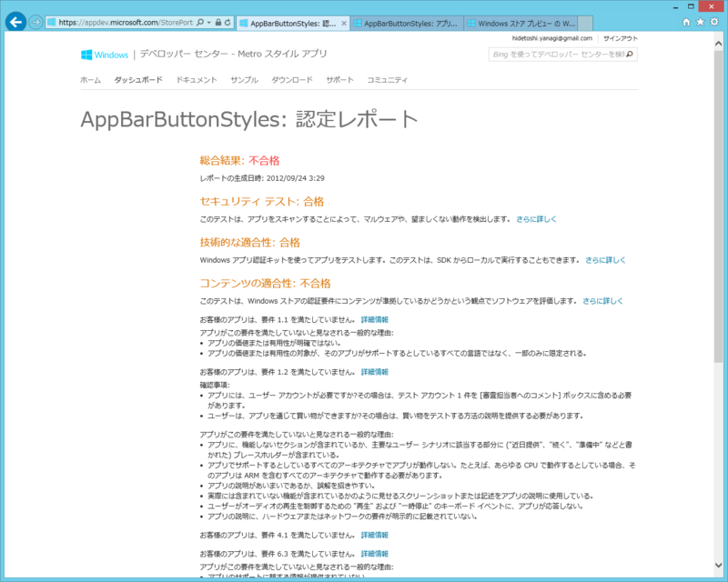Click サインアウト link
Screen dimensions: 728x582
(x=621, y=38)
